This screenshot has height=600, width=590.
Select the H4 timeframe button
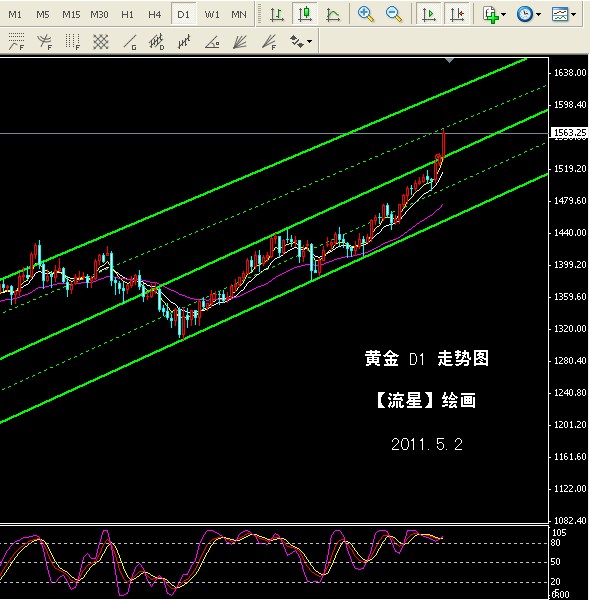[155, 15]
